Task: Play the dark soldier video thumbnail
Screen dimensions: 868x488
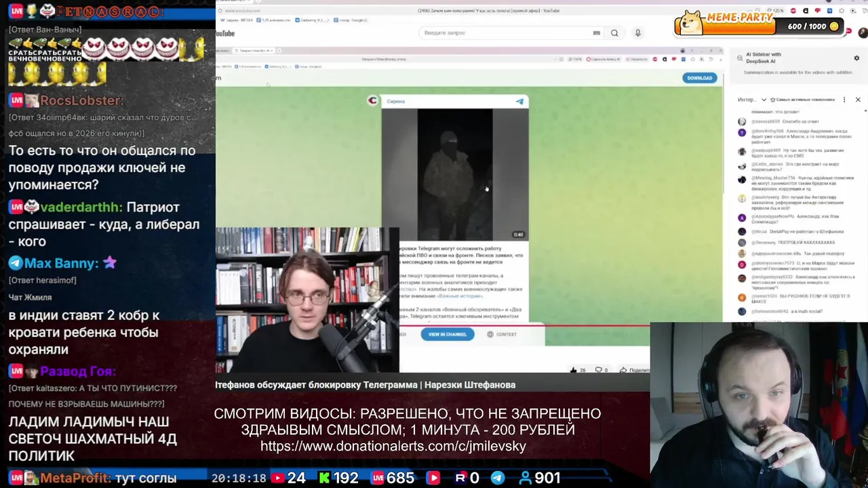Action: [455, 174]
